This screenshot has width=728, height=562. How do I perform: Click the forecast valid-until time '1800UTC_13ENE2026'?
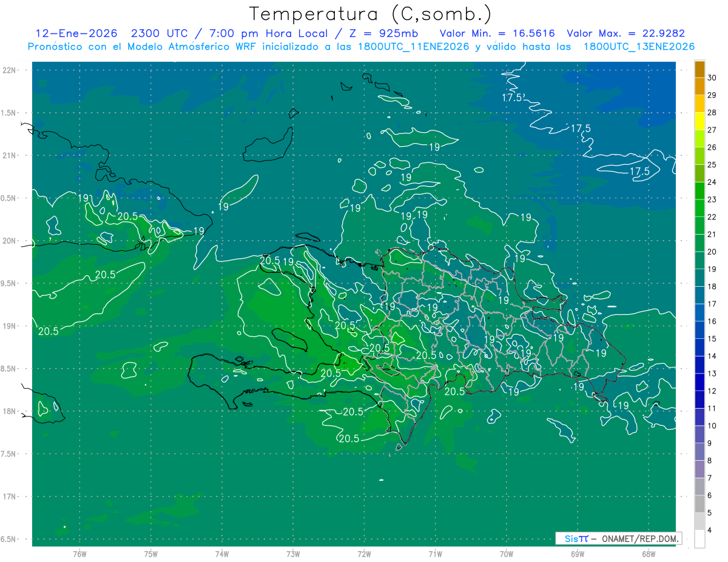pyautogui.click(x=639, y=47)
